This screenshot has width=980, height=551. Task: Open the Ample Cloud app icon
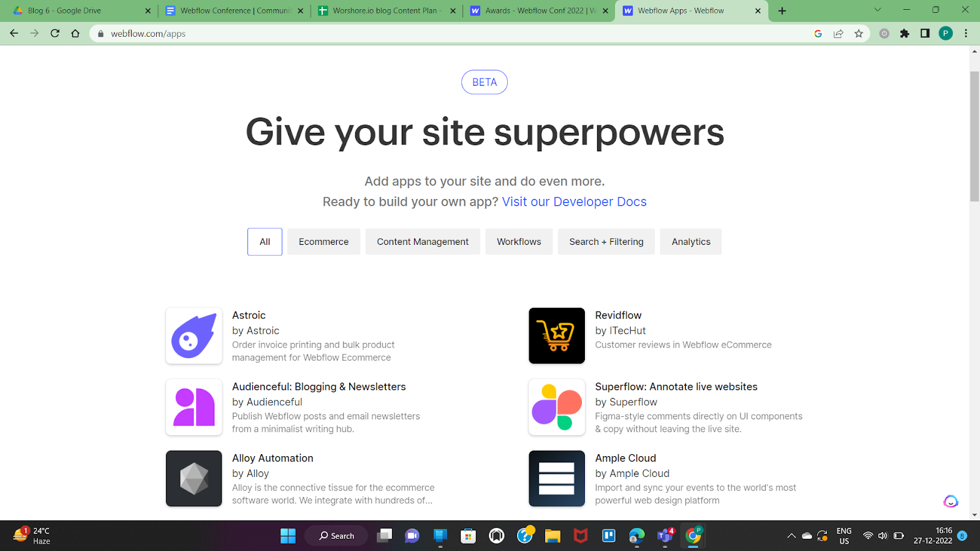pos(557,479)
